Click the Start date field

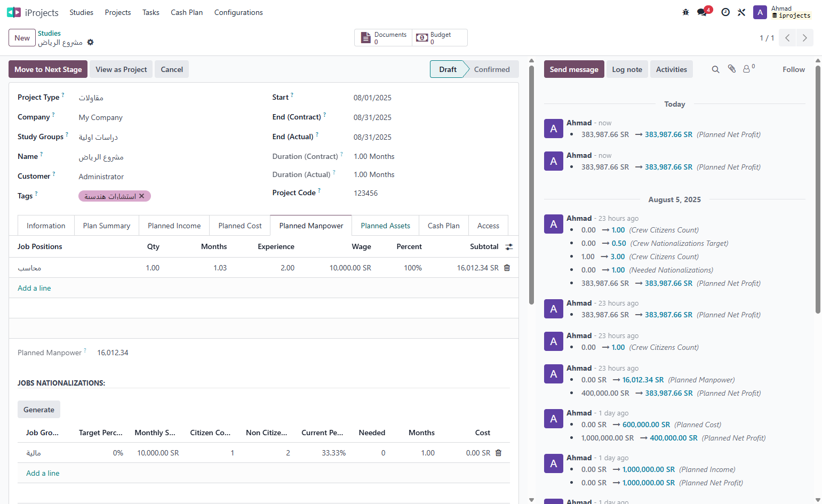pyautogui.click(x=372, y=98)
